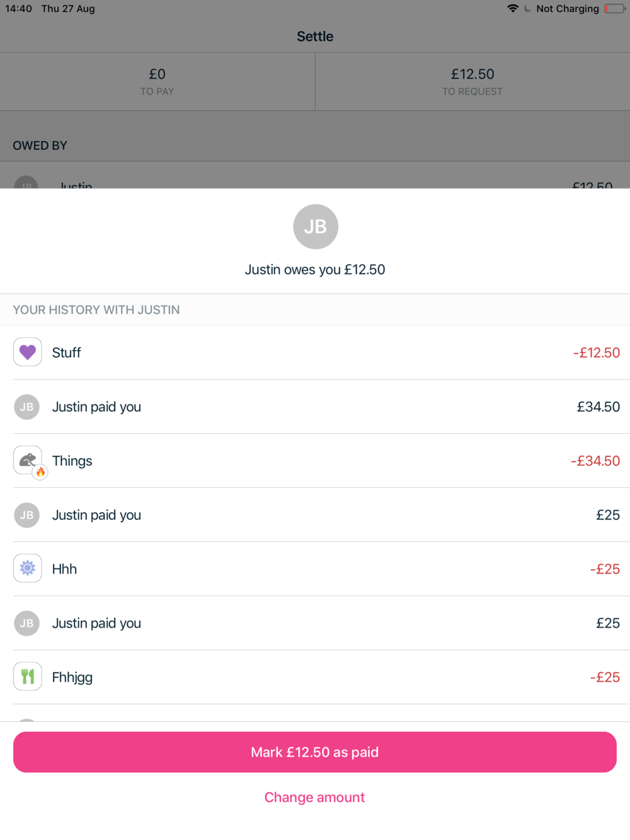
Task: Tap the green fork Fhhjgg icon
Action: 28,677
